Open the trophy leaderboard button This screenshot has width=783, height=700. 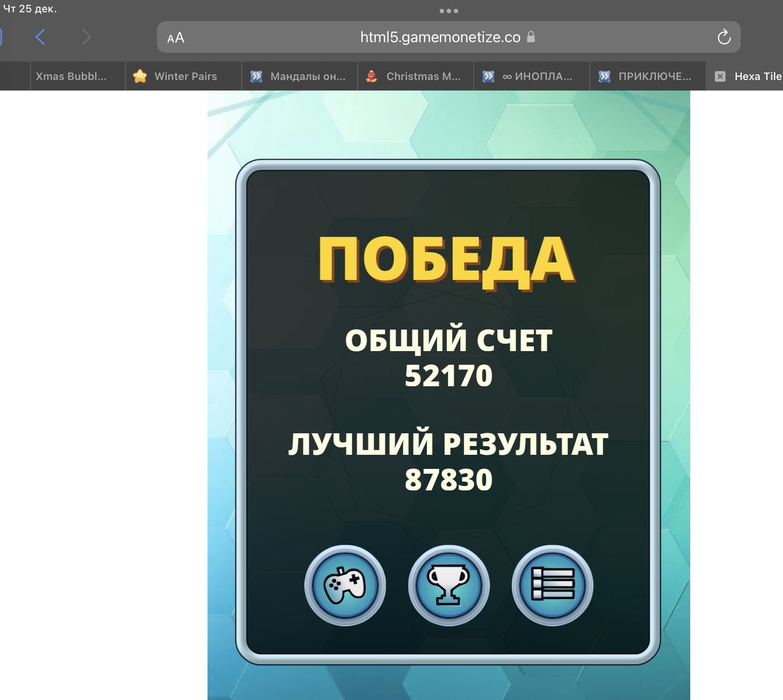448,585
